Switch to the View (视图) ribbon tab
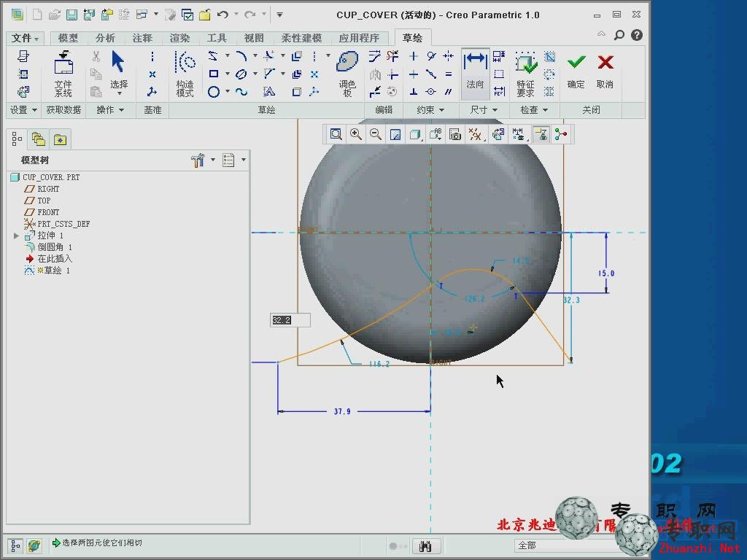Viewport: 747px width, 560px height. pos(254,38)
